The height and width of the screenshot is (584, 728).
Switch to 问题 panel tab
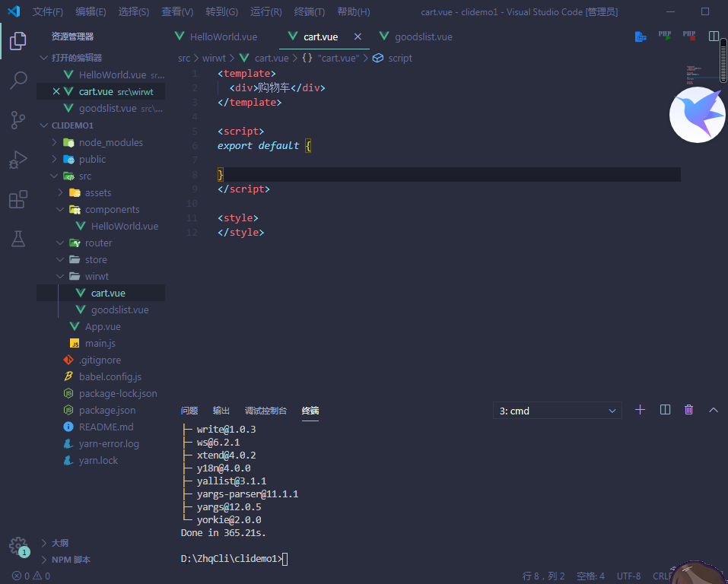pos(189,411)
